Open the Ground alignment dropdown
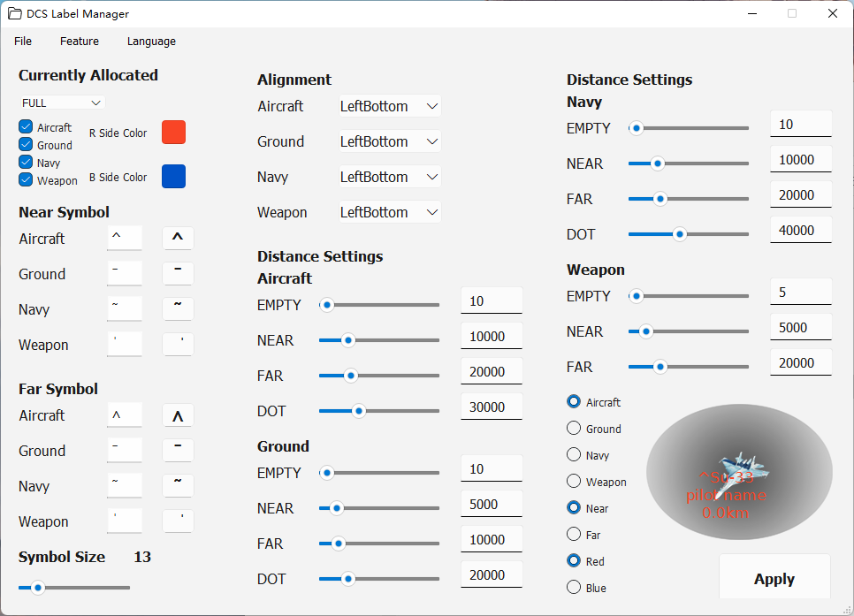The width and height of the screenshot is (854, 616). point(389,141)
